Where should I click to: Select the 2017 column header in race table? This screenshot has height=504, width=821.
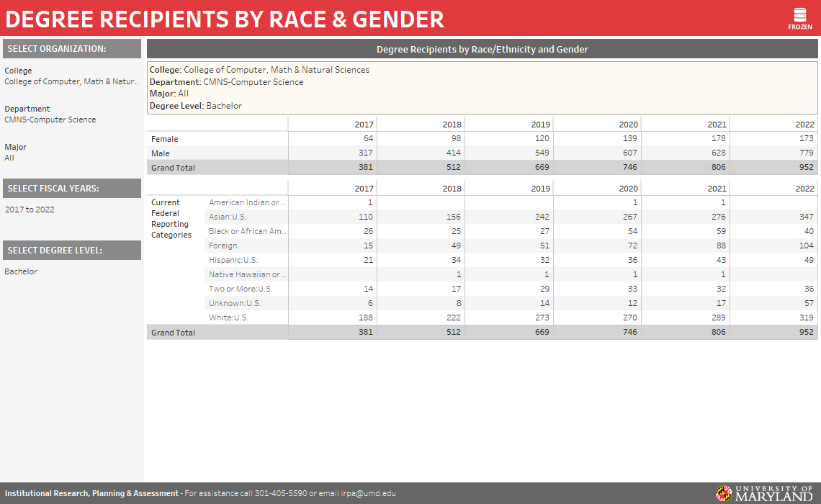(364, 189)
